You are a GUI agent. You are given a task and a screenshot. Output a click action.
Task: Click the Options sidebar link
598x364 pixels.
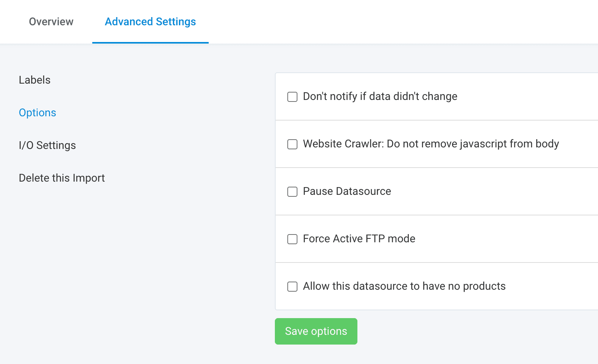37,113
